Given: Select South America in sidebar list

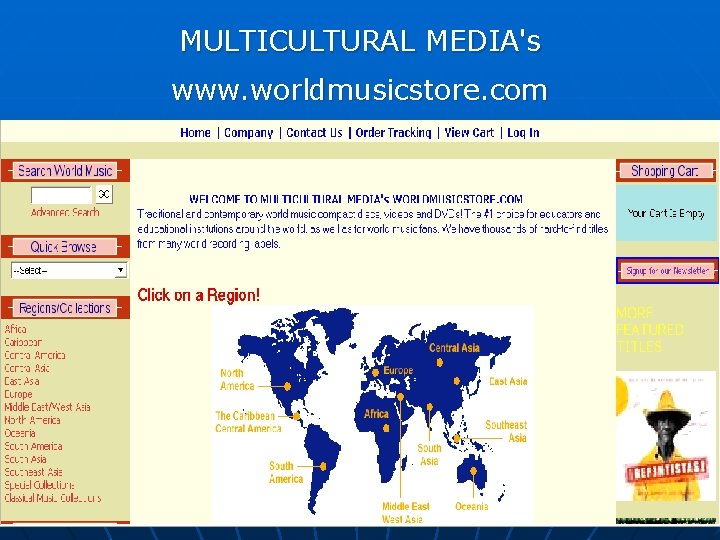Looking at the screenshot, I should pos(33,446).
